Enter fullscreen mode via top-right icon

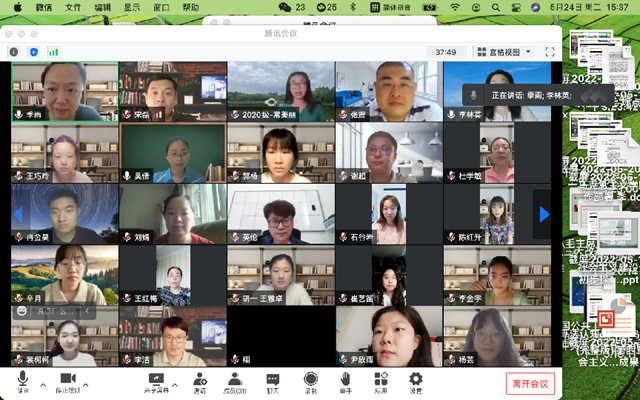pos(550,51)
